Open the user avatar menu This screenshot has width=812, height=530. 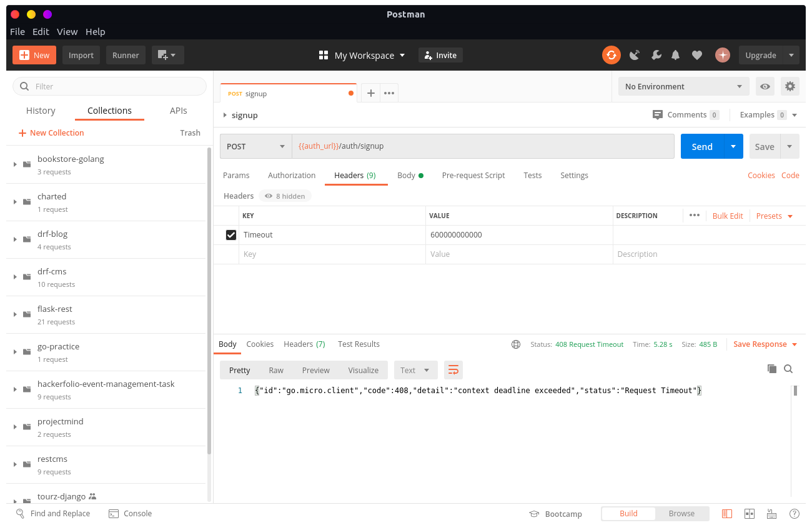pos(723,55)
